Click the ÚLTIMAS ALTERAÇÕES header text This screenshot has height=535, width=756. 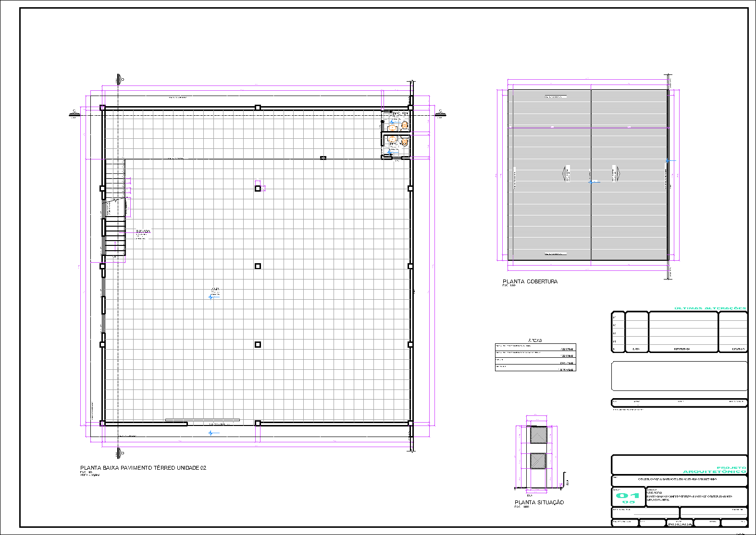[x=710, y=308]
